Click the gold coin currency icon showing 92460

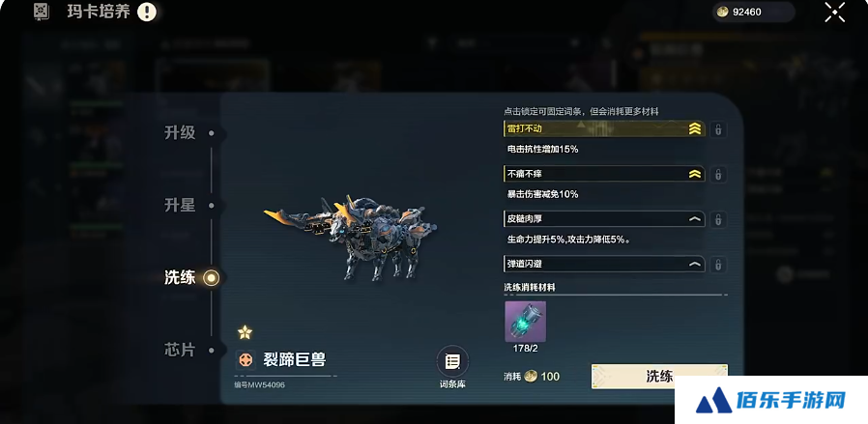point(721,12)
